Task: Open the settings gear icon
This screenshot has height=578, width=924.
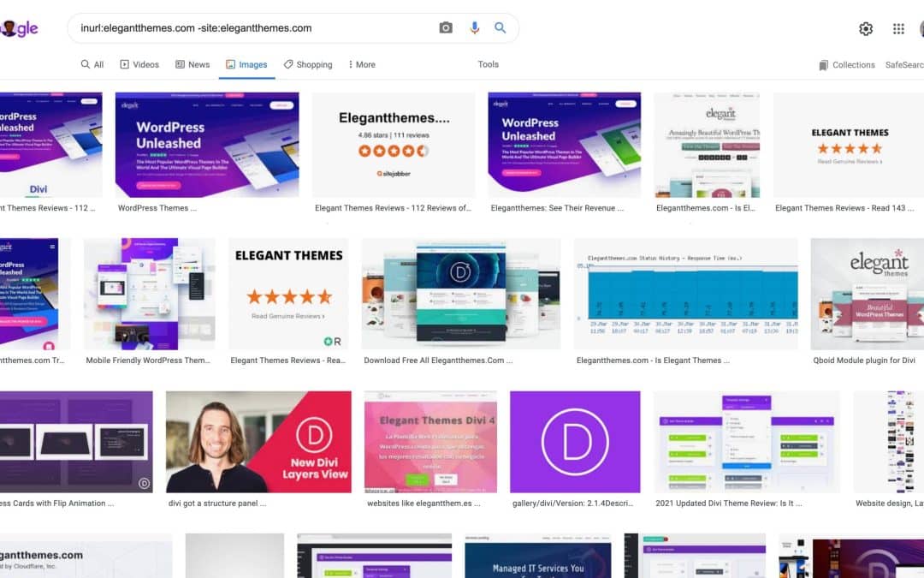Action: click(866, 28)
